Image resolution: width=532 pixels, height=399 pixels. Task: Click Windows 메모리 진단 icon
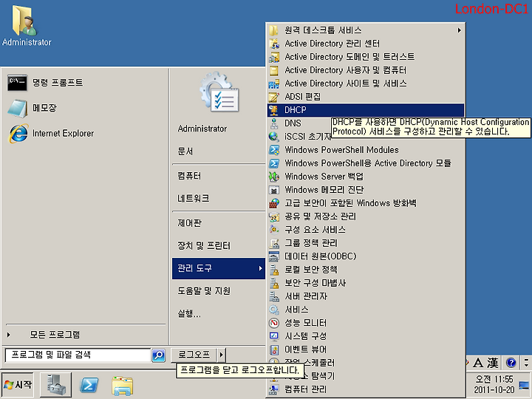[274, 190]
